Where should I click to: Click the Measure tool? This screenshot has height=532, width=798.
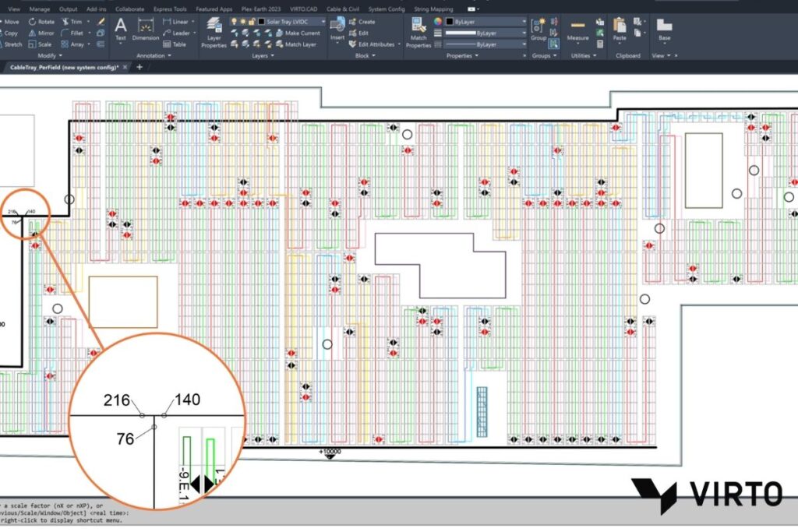577,30
